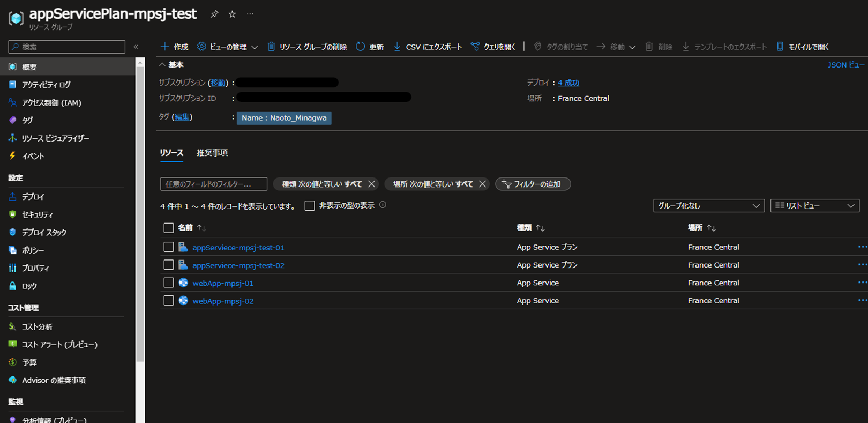The height and width of the screenshot is (423, 868).
Task: Click the プロパティ sidebar icon
Action: [12, 268]
